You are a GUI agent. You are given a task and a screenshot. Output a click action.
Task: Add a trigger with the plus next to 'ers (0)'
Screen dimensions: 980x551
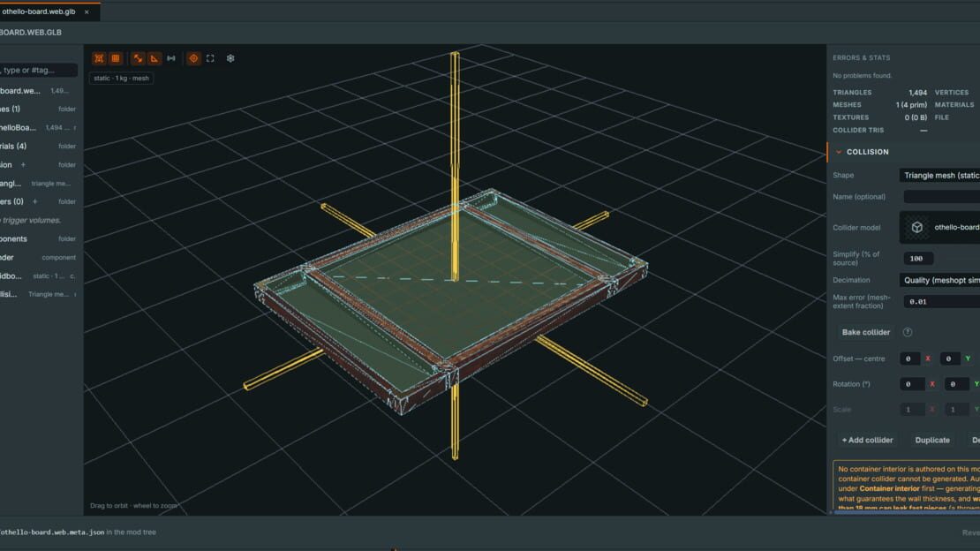click(x=35, y=202)
